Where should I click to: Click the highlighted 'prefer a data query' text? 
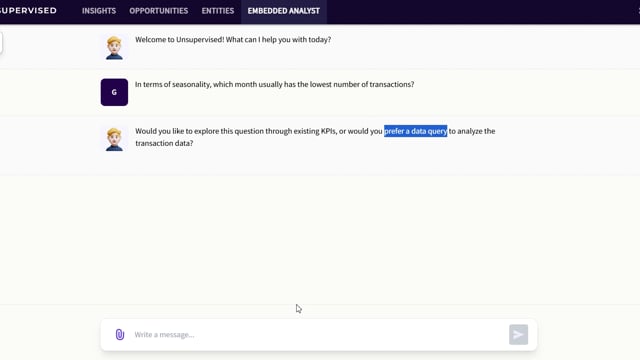click(416, 131)
